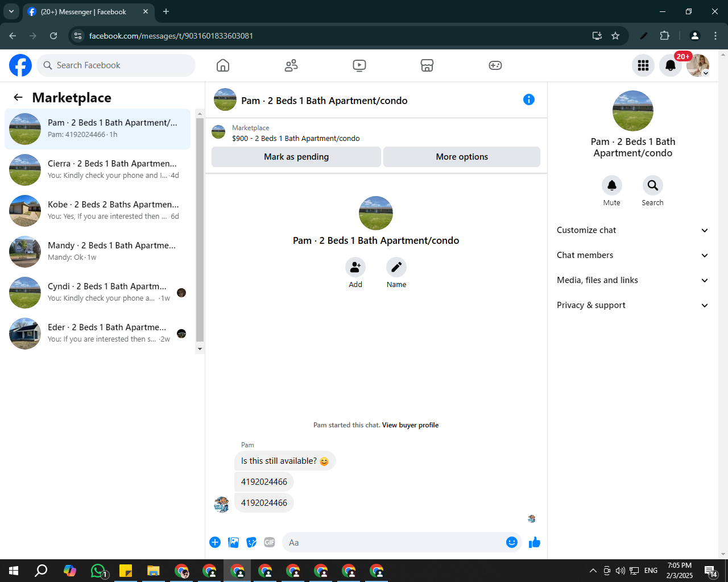Click the Name pencil edit icon
Image resolution: width=728 pixels, height=582 pixels.
click(x=396, y=267)
